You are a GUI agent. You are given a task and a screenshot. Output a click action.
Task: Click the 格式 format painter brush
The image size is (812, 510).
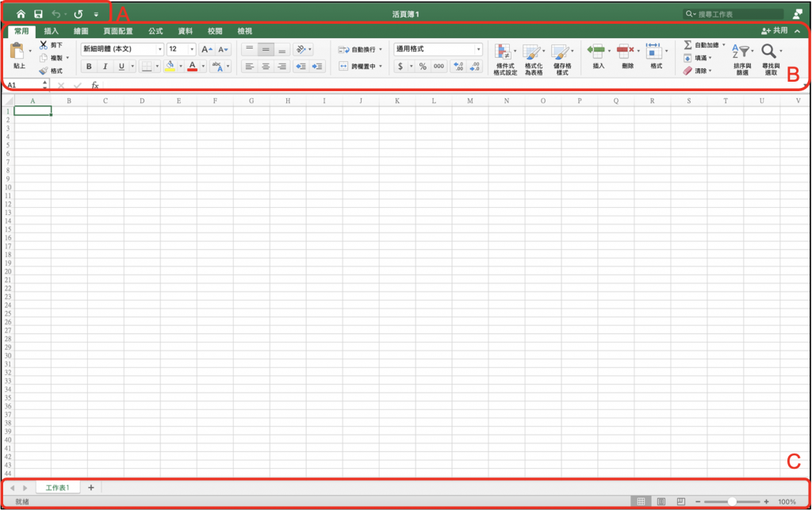pyautogui.click(x=52, y=71)
